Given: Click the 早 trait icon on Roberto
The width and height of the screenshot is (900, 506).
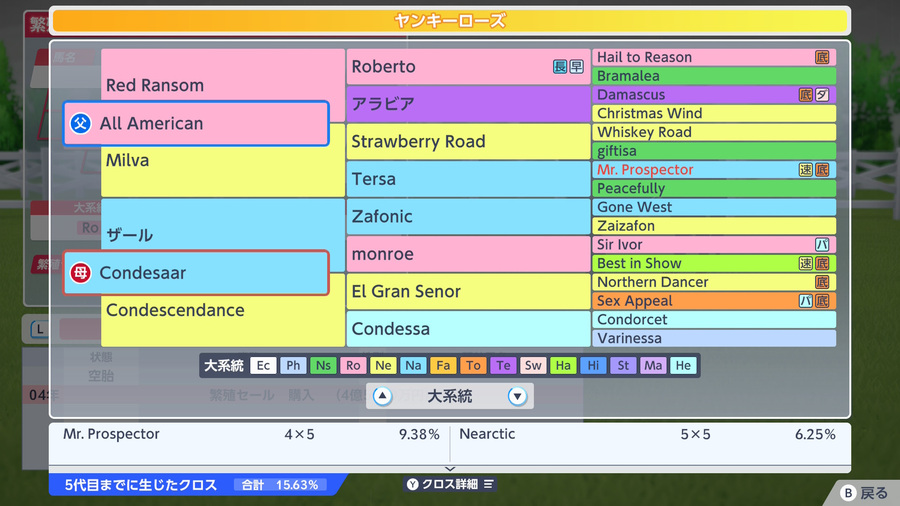Looking at the screenshot, I should pos(576,67).
